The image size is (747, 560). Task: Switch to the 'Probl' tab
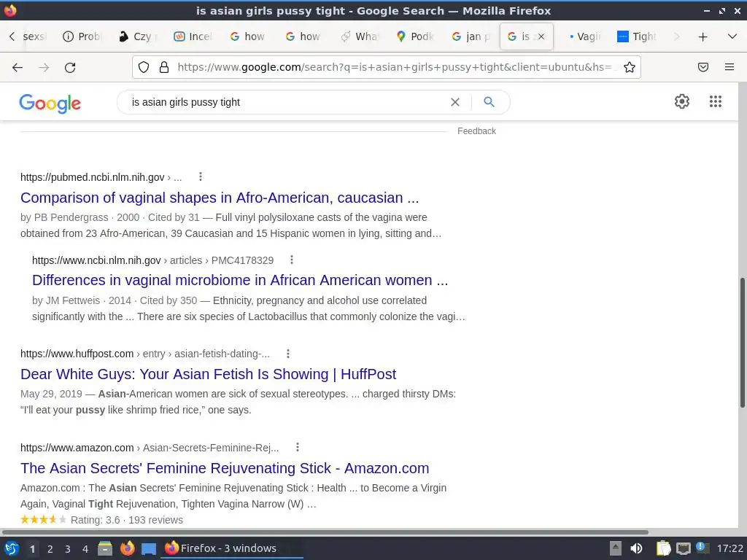82,36
